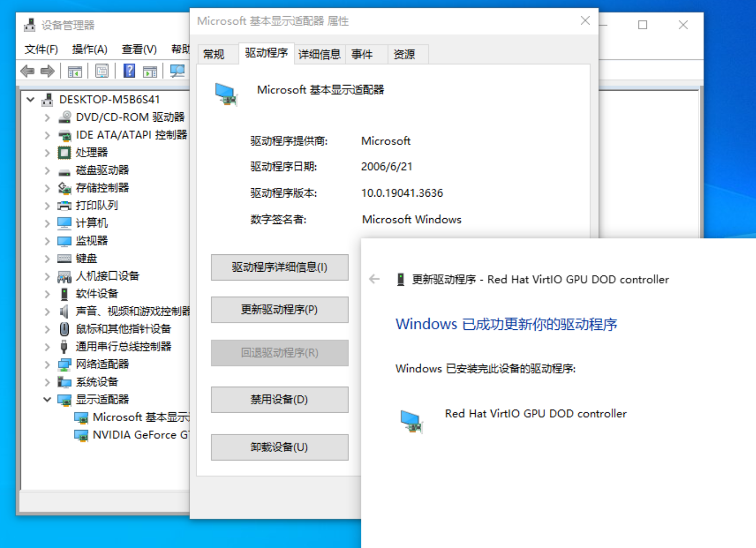Image resolution: width=756 pixels, height=548 pixels.
Task: Click the mouse category icon
Action: coord(65,329)
